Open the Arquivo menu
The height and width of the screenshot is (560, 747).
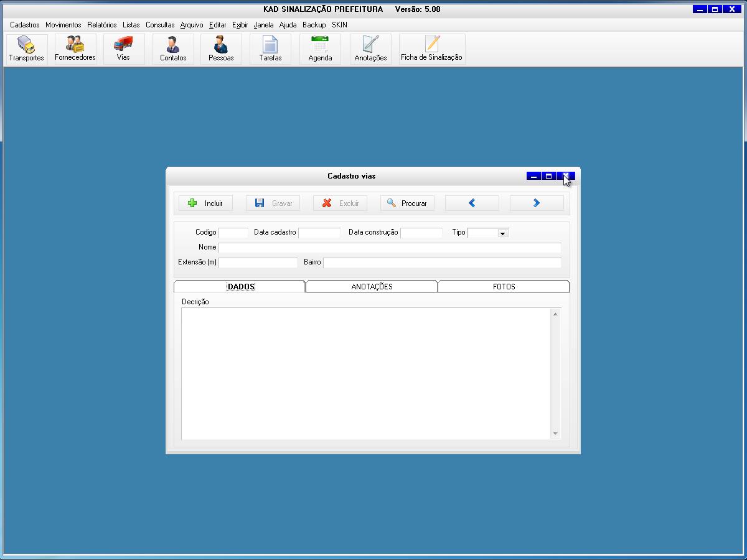(192, 25)
